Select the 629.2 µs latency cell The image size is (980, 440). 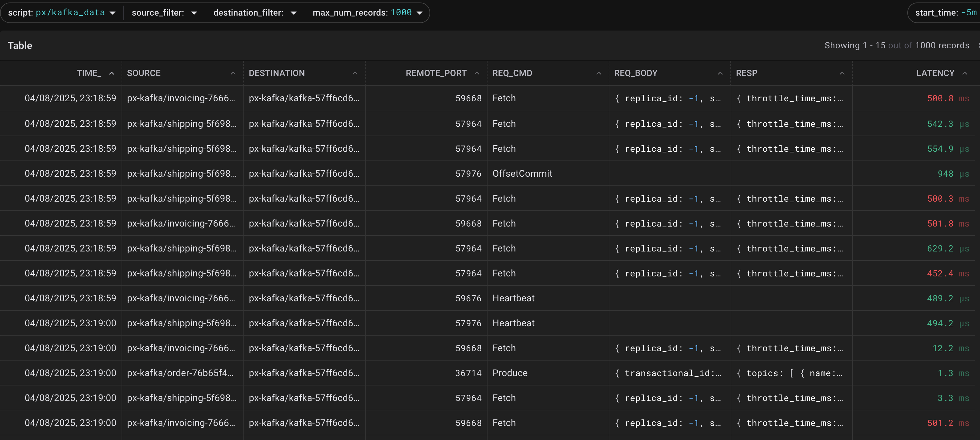coord(913,248)
